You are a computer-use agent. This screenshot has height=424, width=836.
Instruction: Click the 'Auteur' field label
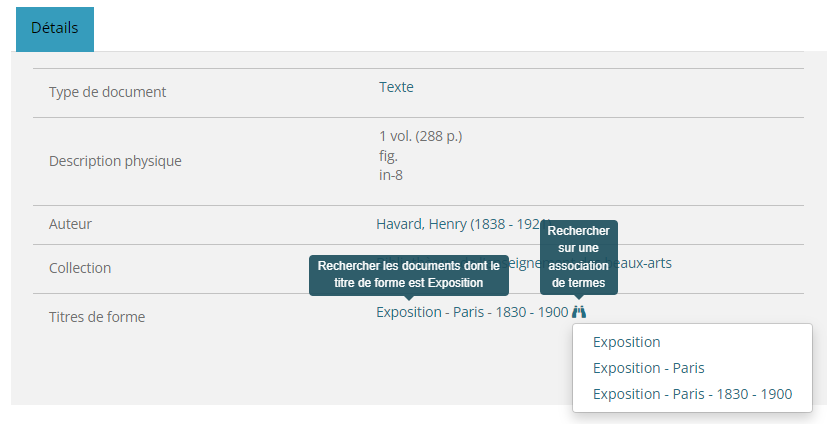pyautogui.click(x=70, y=224)
